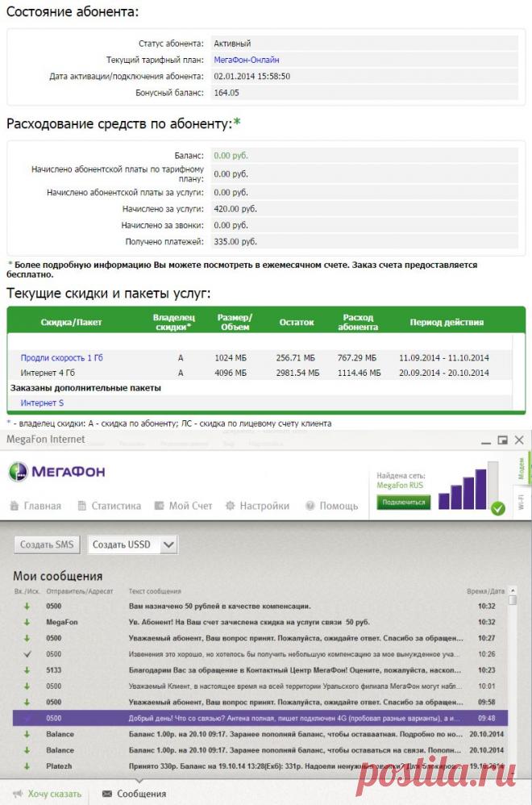
Task: Click the green checkmark connection status icon
Action: point(498,508)
